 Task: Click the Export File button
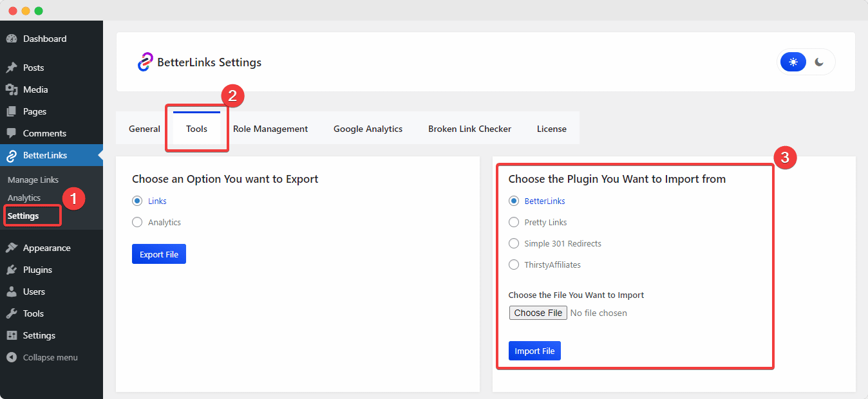point(159,254)
